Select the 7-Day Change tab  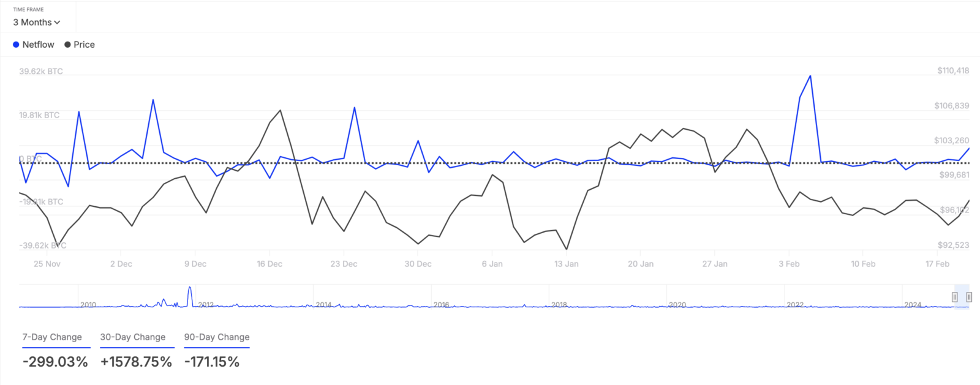(52, 337)
